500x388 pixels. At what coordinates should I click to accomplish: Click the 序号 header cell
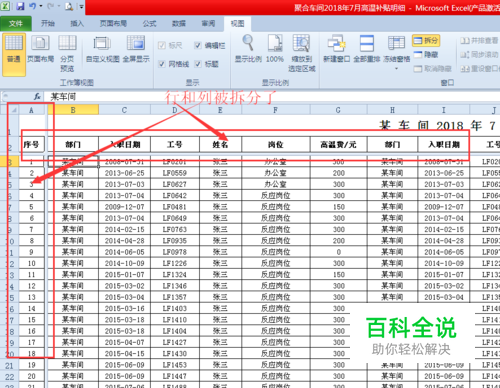point(31,144)
